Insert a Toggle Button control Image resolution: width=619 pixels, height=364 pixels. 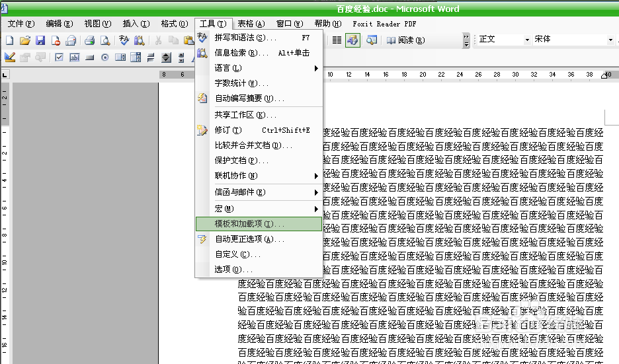151,57
